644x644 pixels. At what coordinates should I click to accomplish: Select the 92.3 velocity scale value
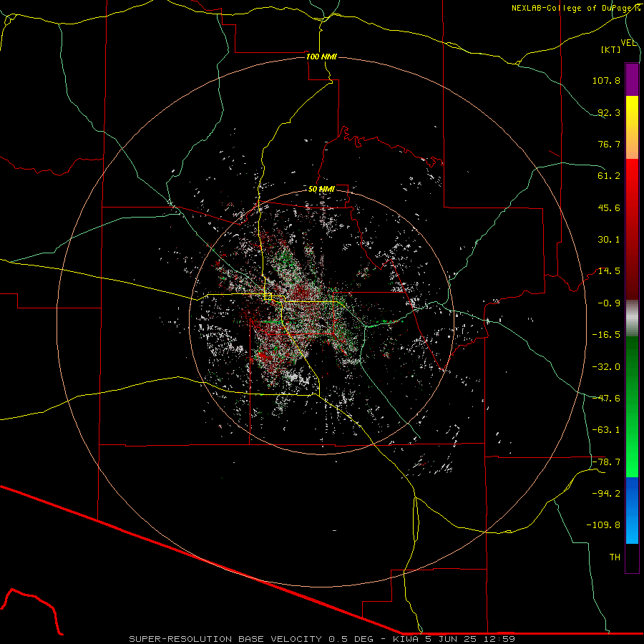click(609, 112)
